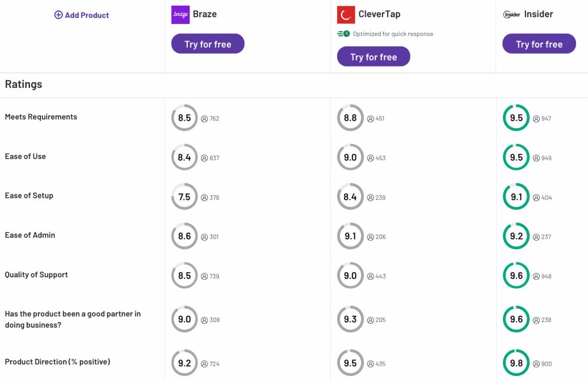Click the quick response clock icon
Viewport: 588px width, 380px height.
(343, 34)
